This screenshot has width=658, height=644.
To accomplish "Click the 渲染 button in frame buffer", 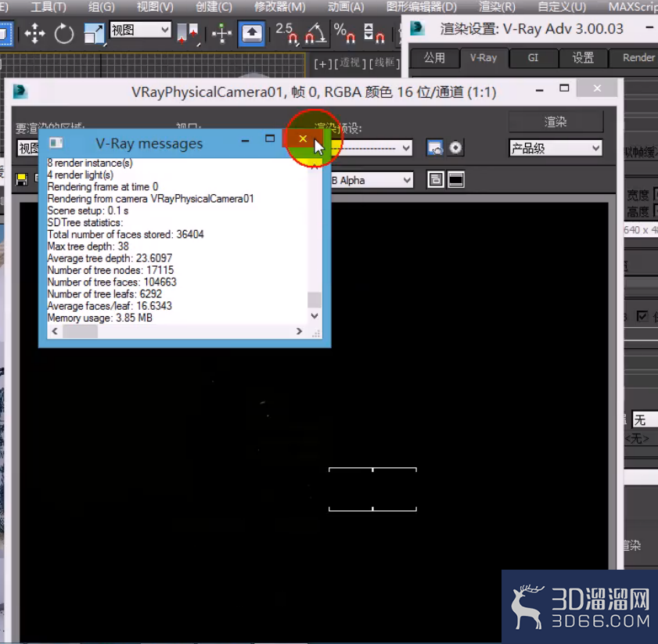I will 556,122.
